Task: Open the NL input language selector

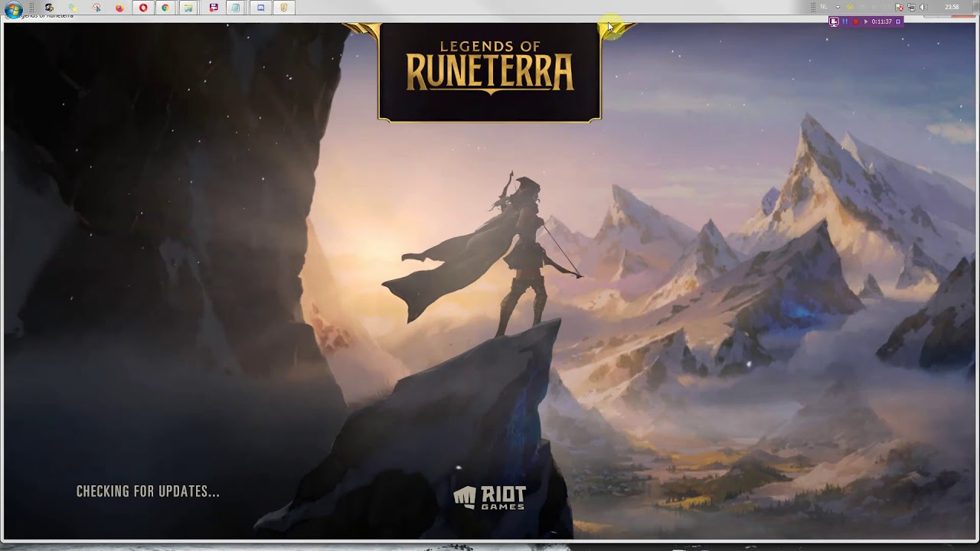Action: [824, 7]
